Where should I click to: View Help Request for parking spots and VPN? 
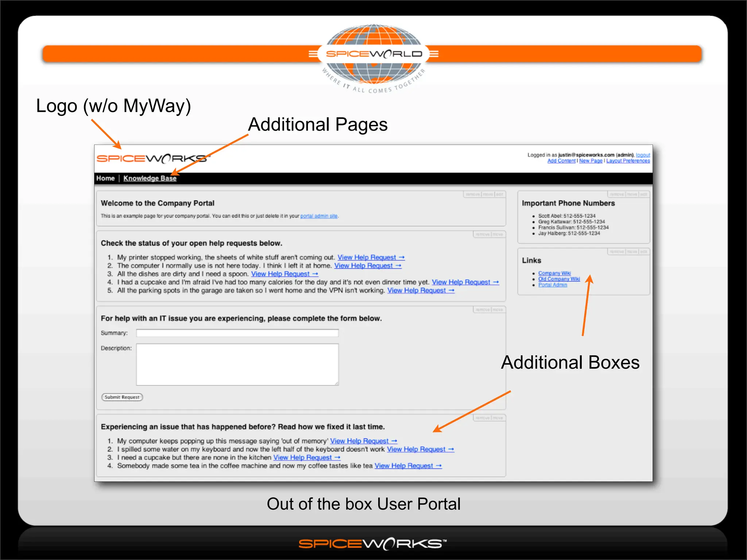[x=421, y=291]
